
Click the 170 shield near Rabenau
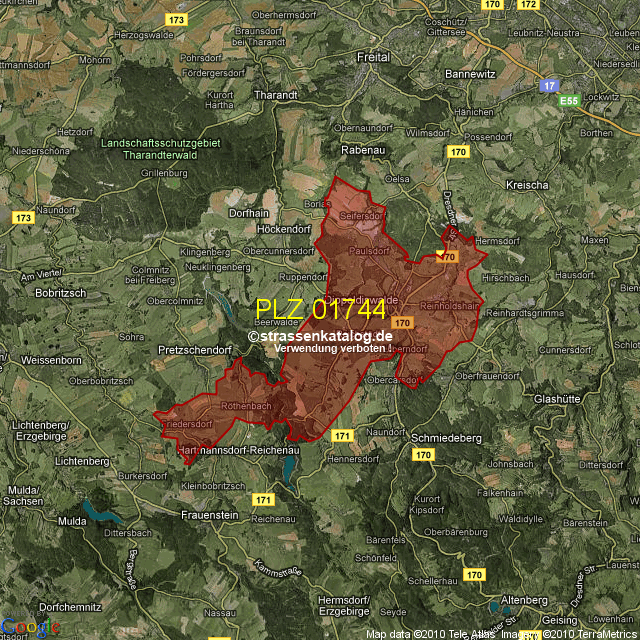457,152
